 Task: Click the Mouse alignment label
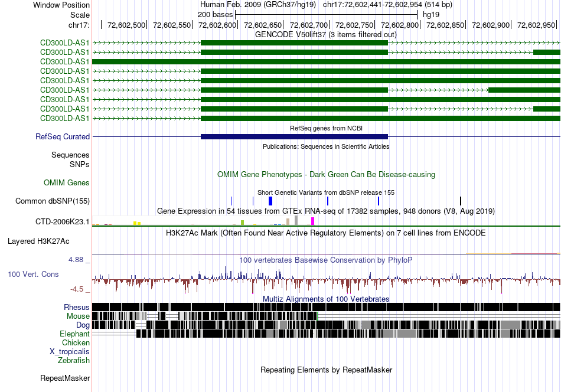click(x=78, y=316)
